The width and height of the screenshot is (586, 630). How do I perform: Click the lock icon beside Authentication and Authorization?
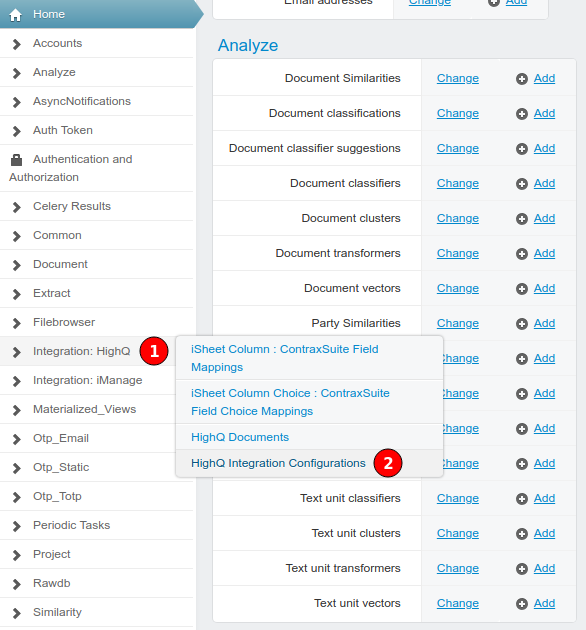pos(16,160)
